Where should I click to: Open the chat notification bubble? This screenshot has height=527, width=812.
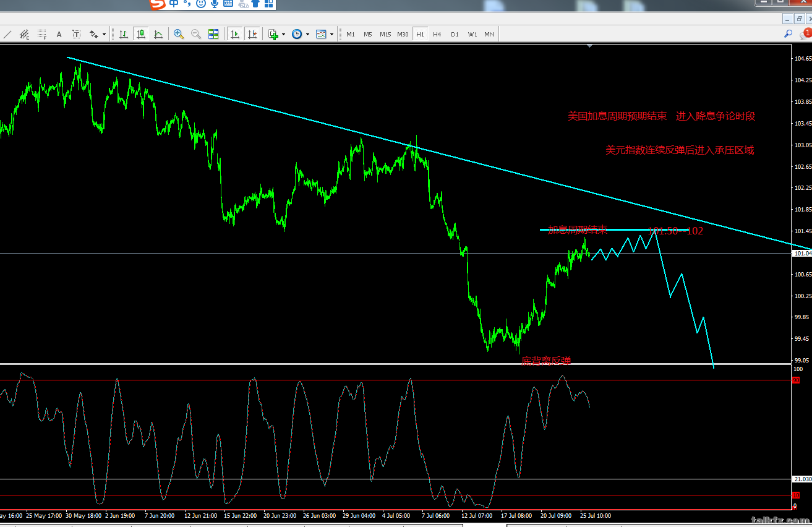pos(805,35)
